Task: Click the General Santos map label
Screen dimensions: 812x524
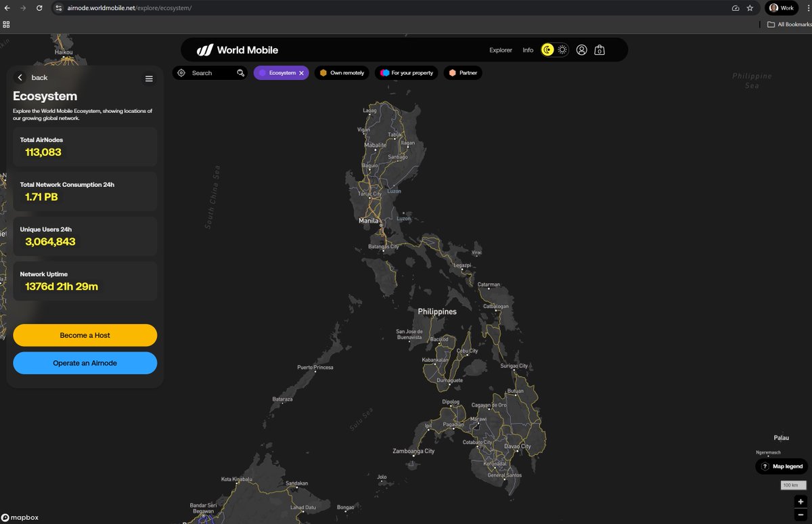Action: 505,475
